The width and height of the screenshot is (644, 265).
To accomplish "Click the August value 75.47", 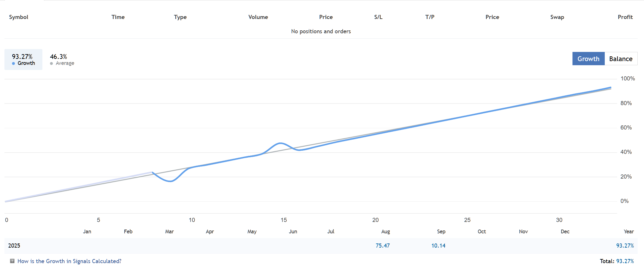I will pyautogui.click(x=383, y=246).
